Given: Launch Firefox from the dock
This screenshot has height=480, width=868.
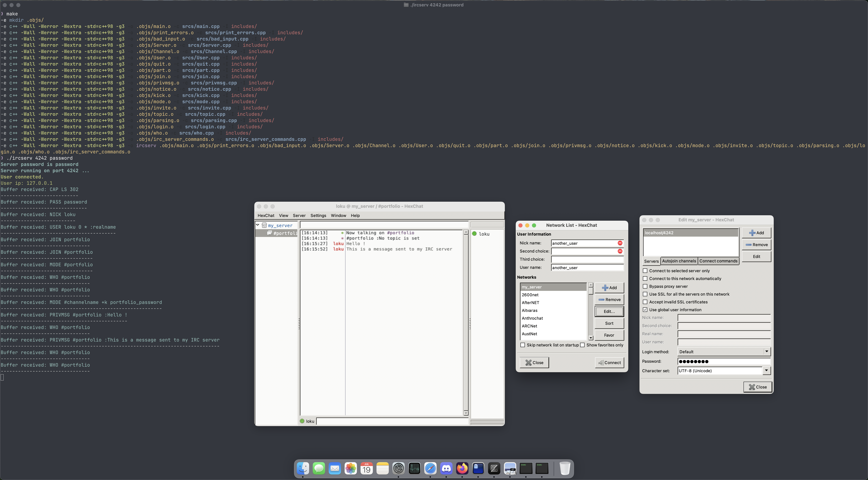Looking at the screenshot, I should click(x=462, y=468).
